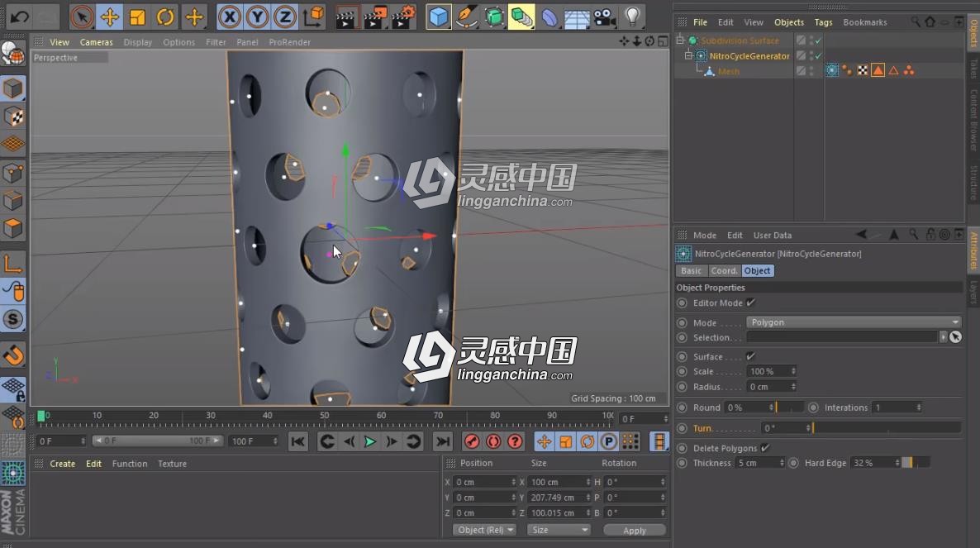The width and height of the screenshot is (980, 548).
Task: Open the Object (Rel) dropdown
Action: click(x=484, y=530)
